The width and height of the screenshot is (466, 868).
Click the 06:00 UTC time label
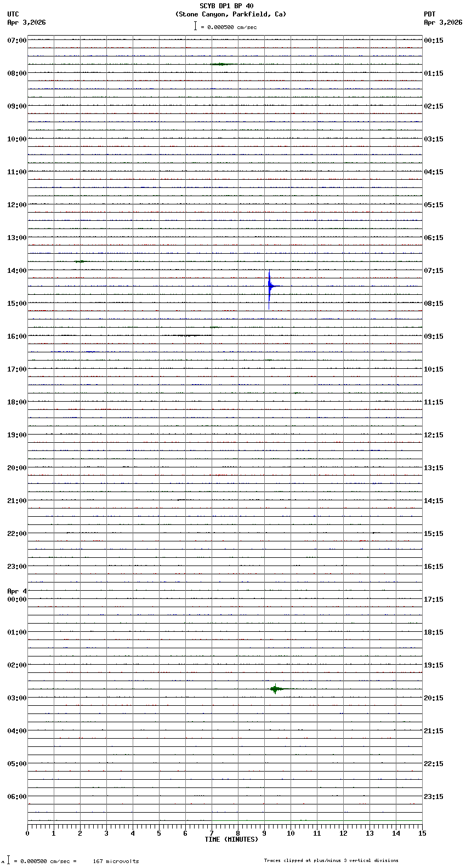(x=17, y=797)
